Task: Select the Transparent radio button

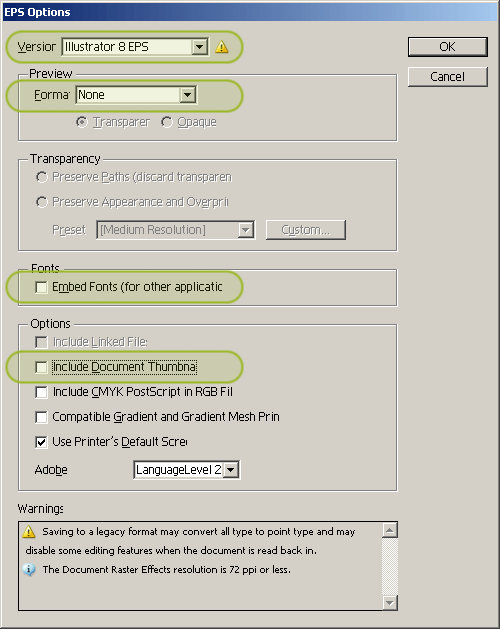Action: [x=82, y=122]
